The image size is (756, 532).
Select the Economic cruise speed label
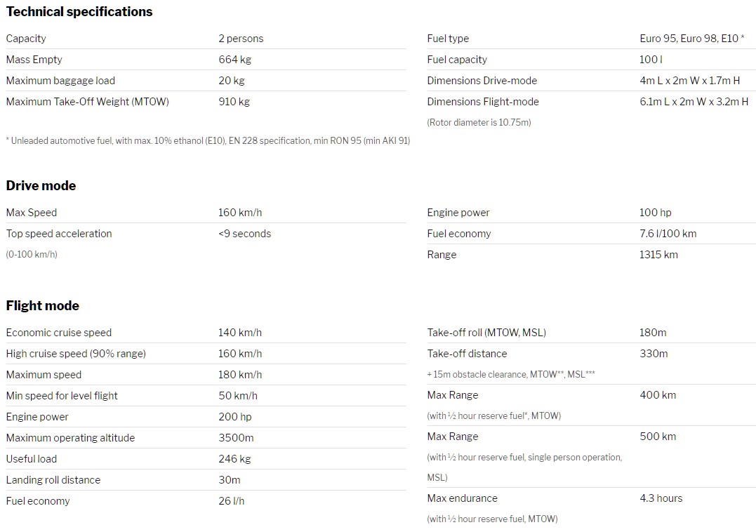[59, 333]
